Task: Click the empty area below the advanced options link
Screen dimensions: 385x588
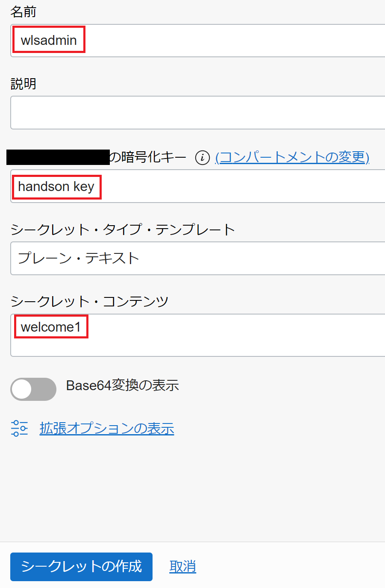Action: tap(192, 487)
